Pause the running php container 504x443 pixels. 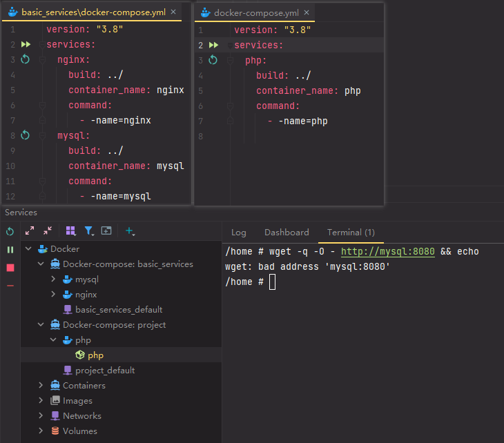pos(10,250)
